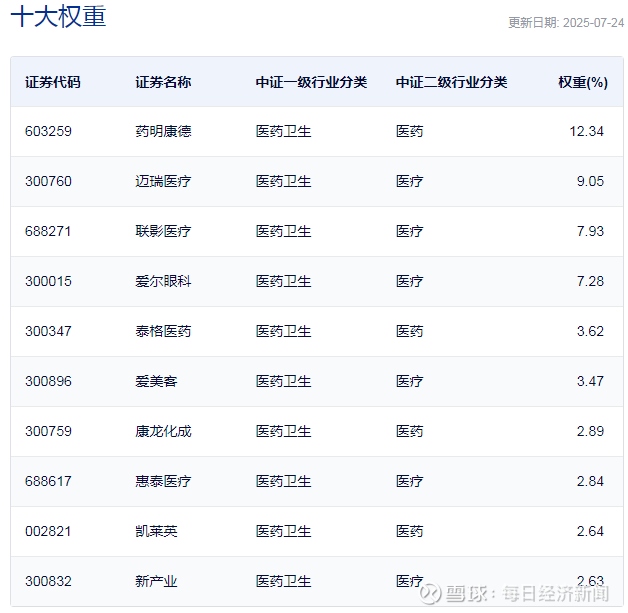
Task: Click the 中证二级行业分类 column header
Action: [452, 82]
